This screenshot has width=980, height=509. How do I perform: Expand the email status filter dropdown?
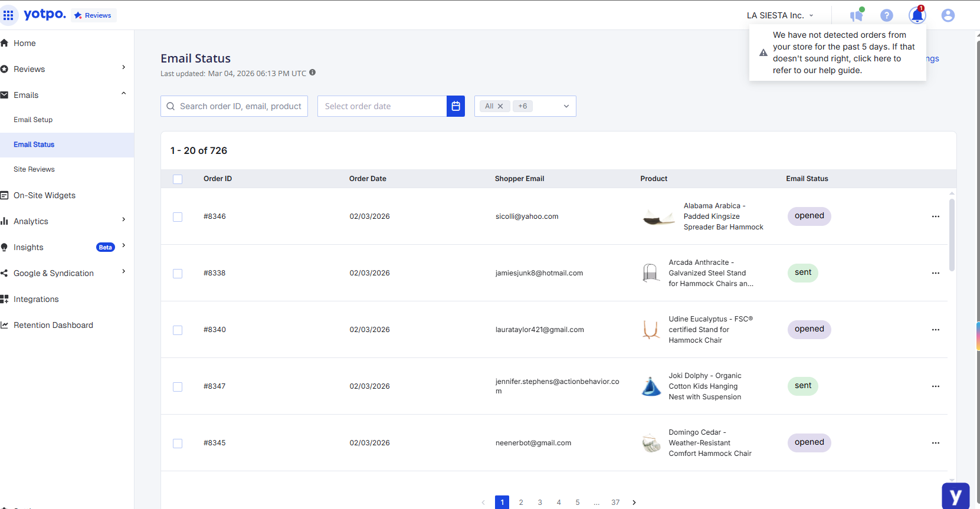click(x=566, y=106)
